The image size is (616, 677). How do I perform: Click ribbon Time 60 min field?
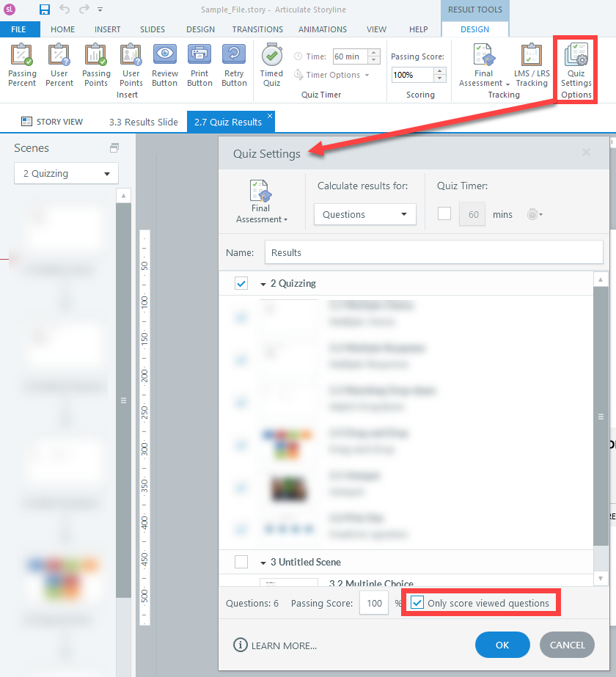point(350,56)
